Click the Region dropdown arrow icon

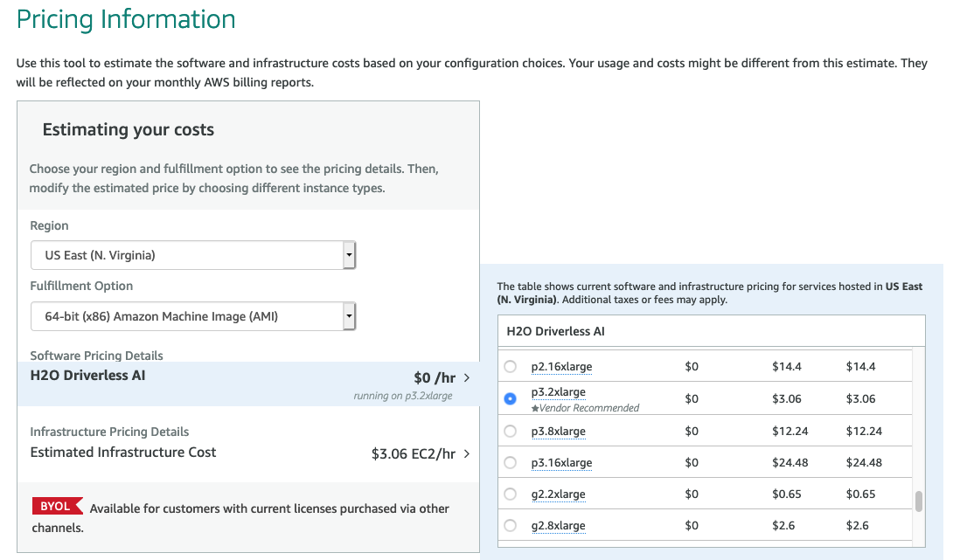pos(349,254)
